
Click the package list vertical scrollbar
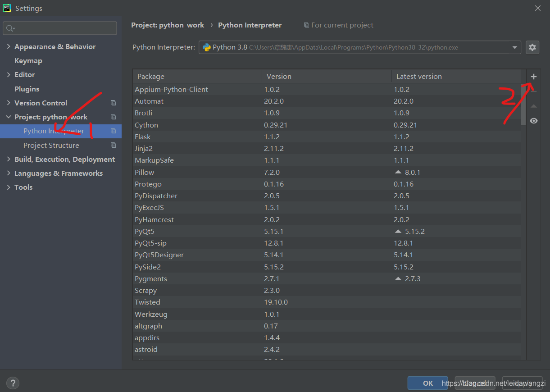click(x=523, y=104)
